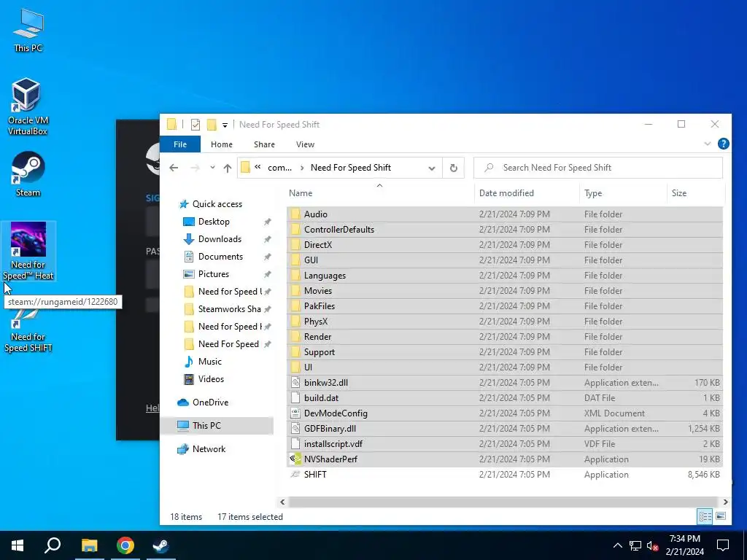
Task: Go up one folder level
Action: 228,168
